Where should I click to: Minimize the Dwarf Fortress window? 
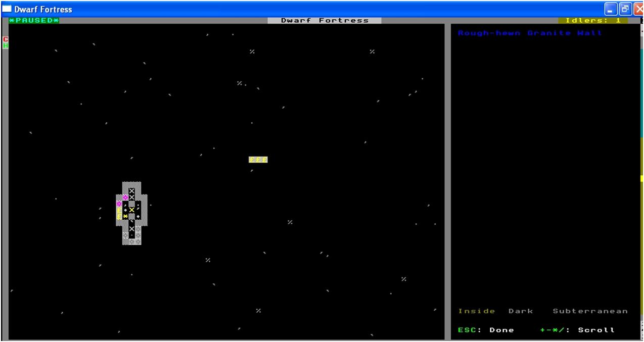[612, 9]
